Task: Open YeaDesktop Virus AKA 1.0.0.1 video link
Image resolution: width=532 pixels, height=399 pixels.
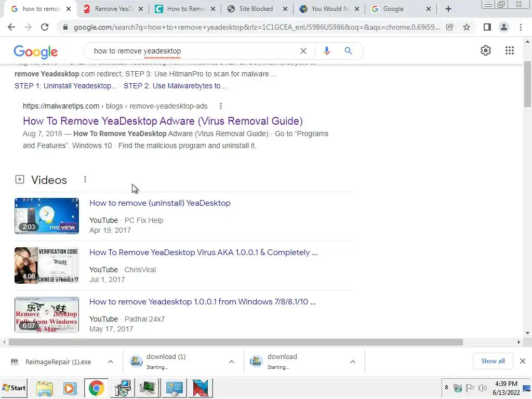Action: (x=204, y=252)
